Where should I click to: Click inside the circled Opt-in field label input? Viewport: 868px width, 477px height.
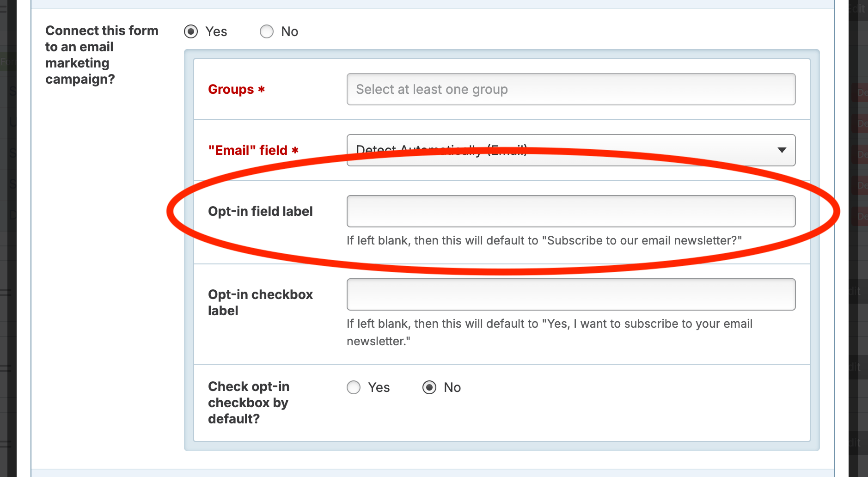(x=571, y=211)
